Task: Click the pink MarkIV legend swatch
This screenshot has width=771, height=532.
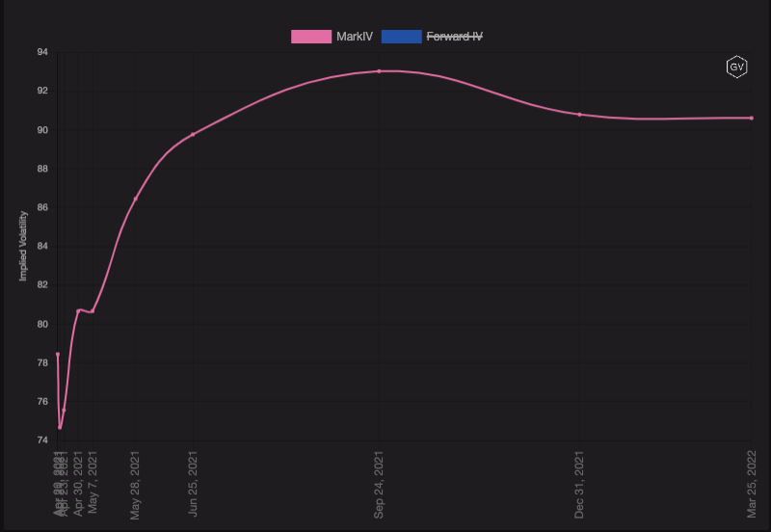Action: [x=310, y=37]
